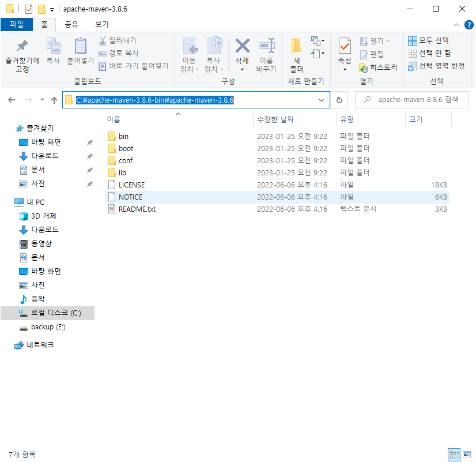476x462 pixels.
Task: Click Select all (모두 선택)
Action: [428, 40]
